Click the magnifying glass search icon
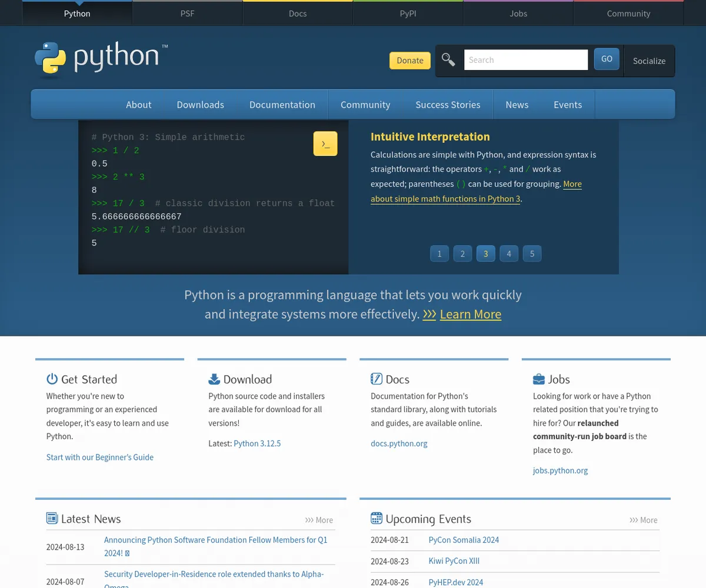This screenshot has height=588, width=706. click(448, 60)
